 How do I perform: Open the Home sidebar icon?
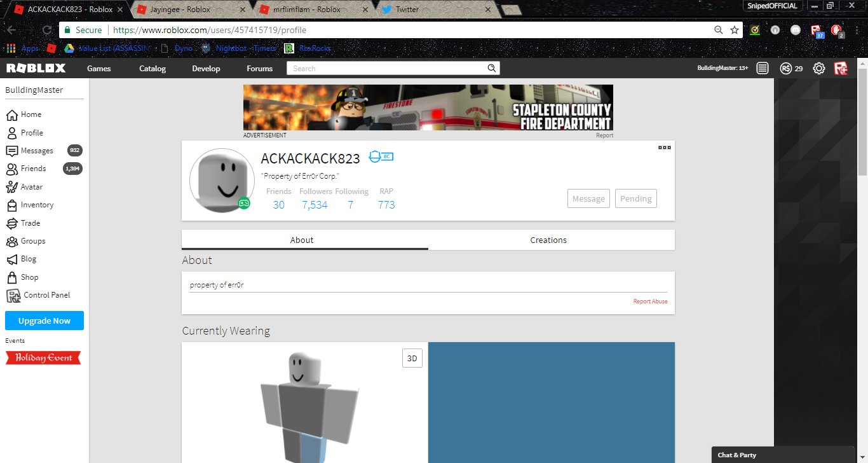[x=11, y=115]
